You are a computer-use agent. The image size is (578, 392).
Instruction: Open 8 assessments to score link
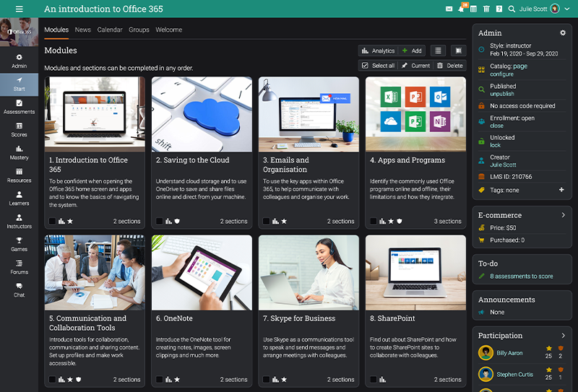[521, 276]
